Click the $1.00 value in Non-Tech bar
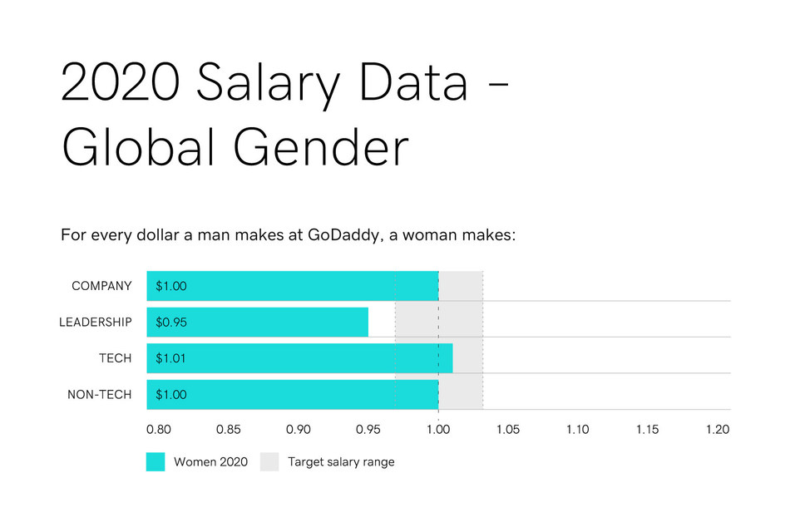The image size is (790, 532). 171,395
